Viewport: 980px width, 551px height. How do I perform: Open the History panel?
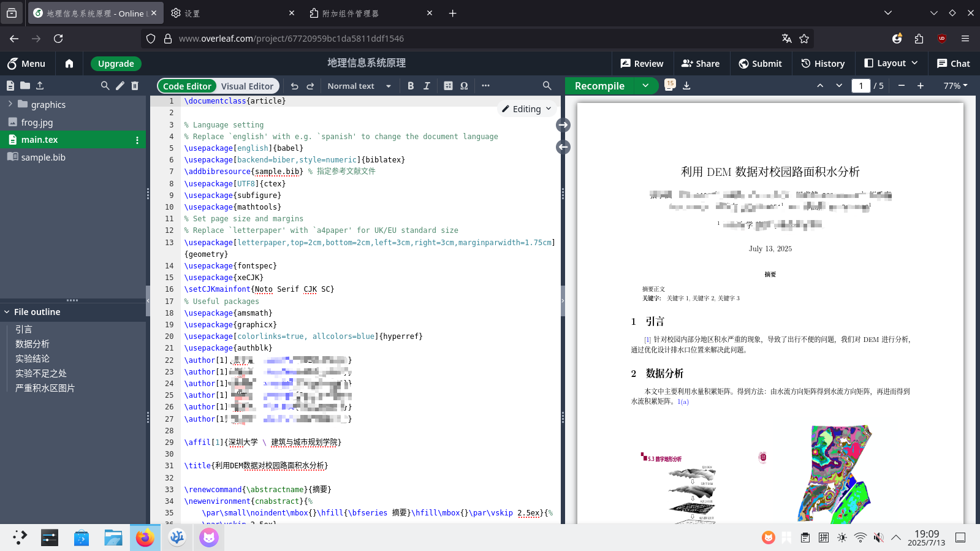pos(822,64)
